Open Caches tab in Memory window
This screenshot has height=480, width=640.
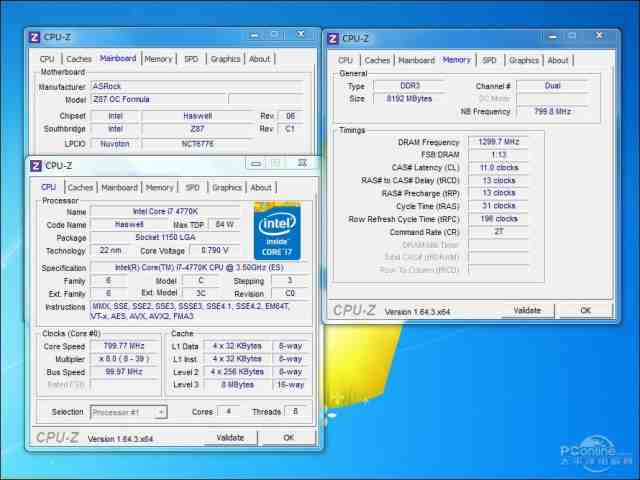[377, 60]
